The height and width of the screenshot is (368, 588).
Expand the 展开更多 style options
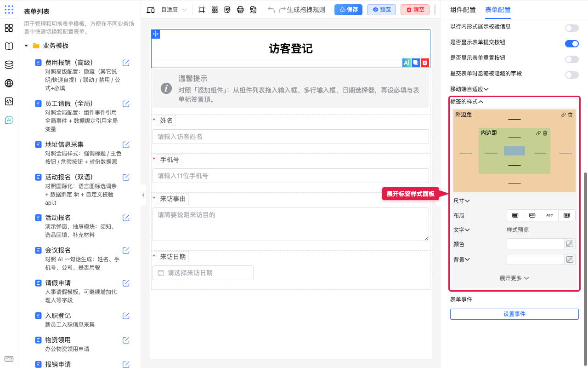coord(514,278)
